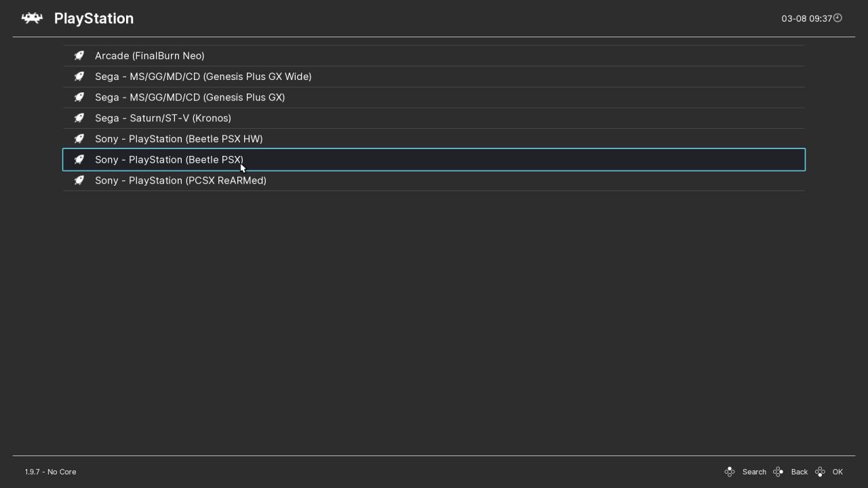This screenshot has height=488, width=868.
Task: Click the Search label in footer
Action: [754, 472]
